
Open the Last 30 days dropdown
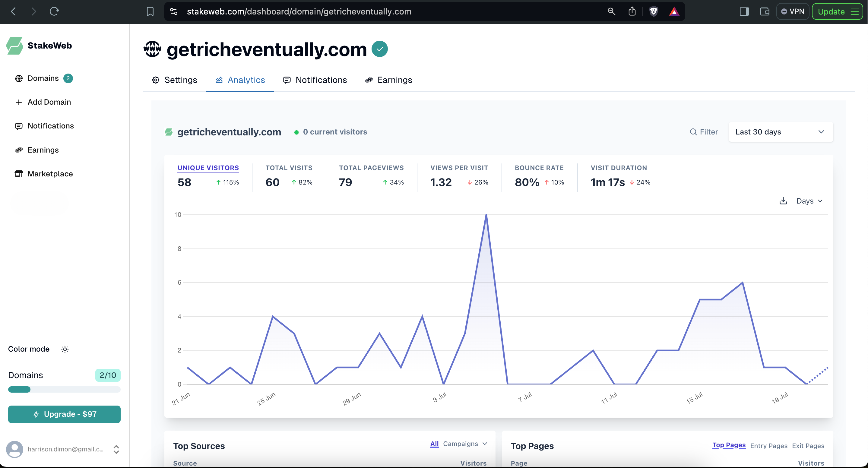pyautogui.click(x=781, y=132)
